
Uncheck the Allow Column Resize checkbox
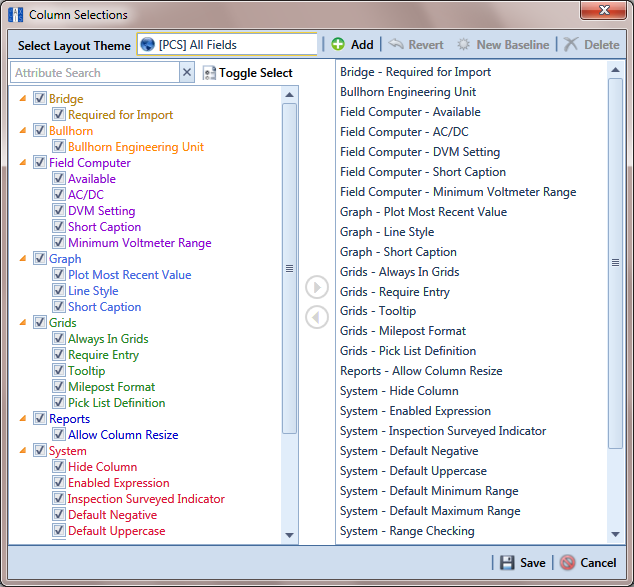(x=59, y=434)
